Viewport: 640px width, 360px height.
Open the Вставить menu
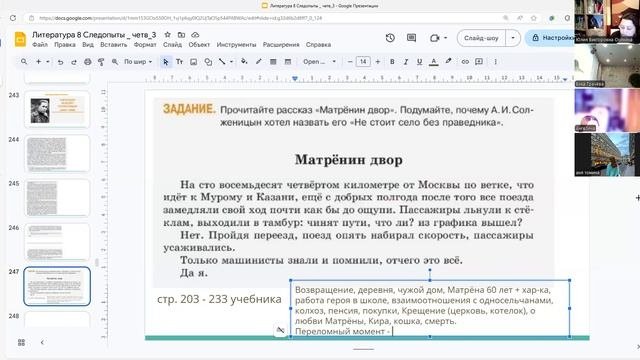pyautogui.click(x=113, y=44)
